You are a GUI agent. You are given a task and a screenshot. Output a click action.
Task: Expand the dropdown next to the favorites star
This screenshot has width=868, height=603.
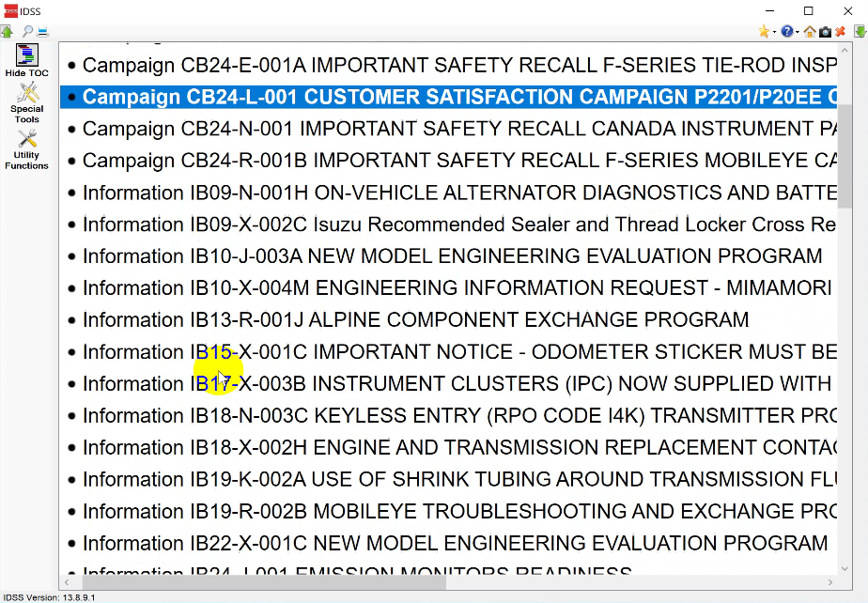pyautogui.click(x=774, y=32)
